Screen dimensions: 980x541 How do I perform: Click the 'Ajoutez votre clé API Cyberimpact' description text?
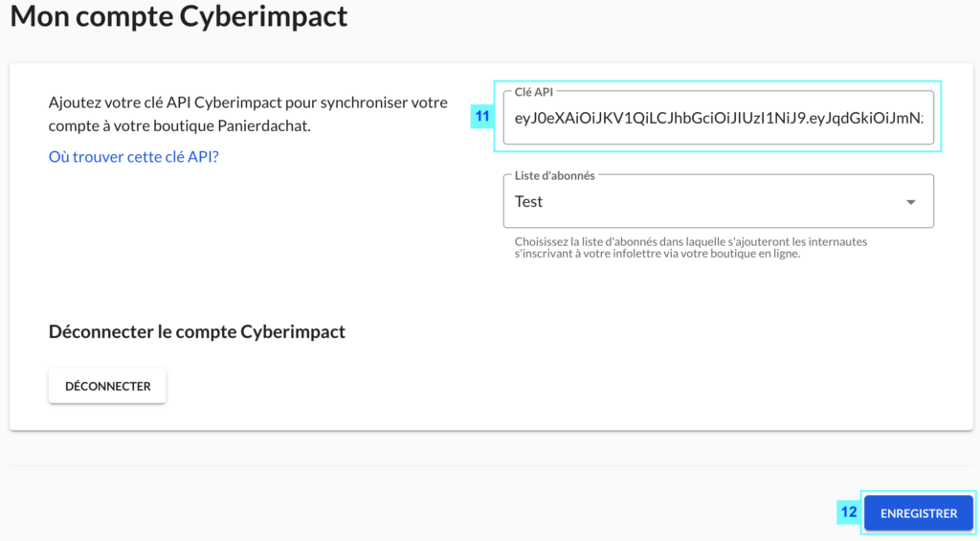click(248, 114)
